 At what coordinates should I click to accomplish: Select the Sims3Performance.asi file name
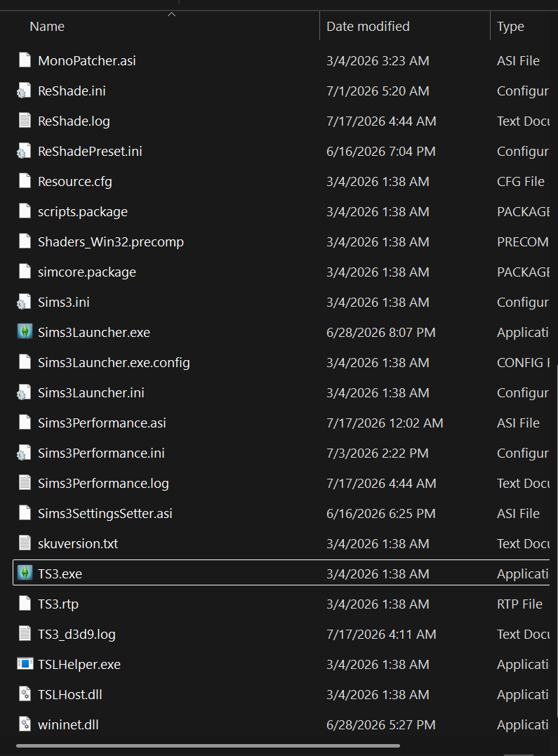click(102, 423)
